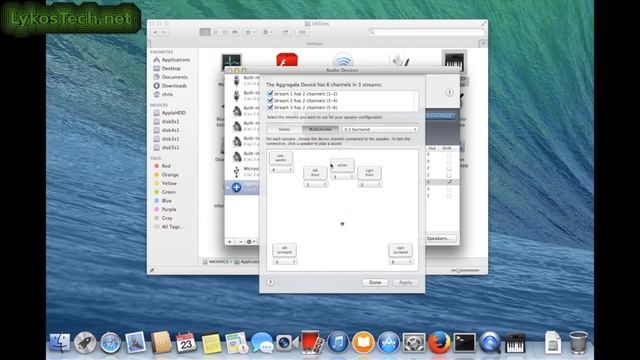Open Photo Booth from the Dock
Screen dimensions: 640x360
pyautogui.click(x=312, y=342)
